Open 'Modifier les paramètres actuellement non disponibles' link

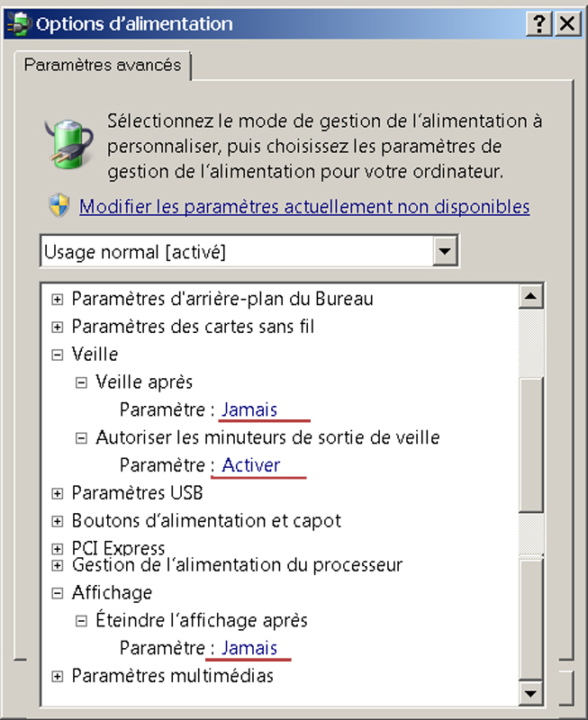(x=304, y=207)
